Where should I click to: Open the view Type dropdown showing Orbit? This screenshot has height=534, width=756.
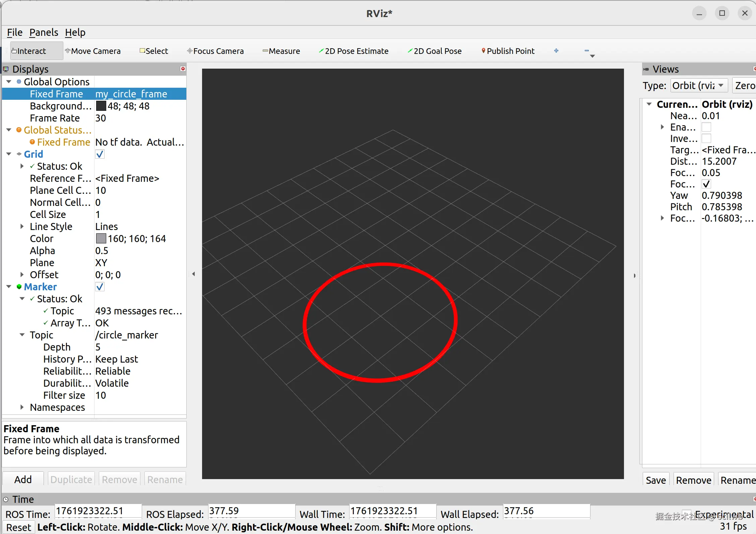(699, 86)
